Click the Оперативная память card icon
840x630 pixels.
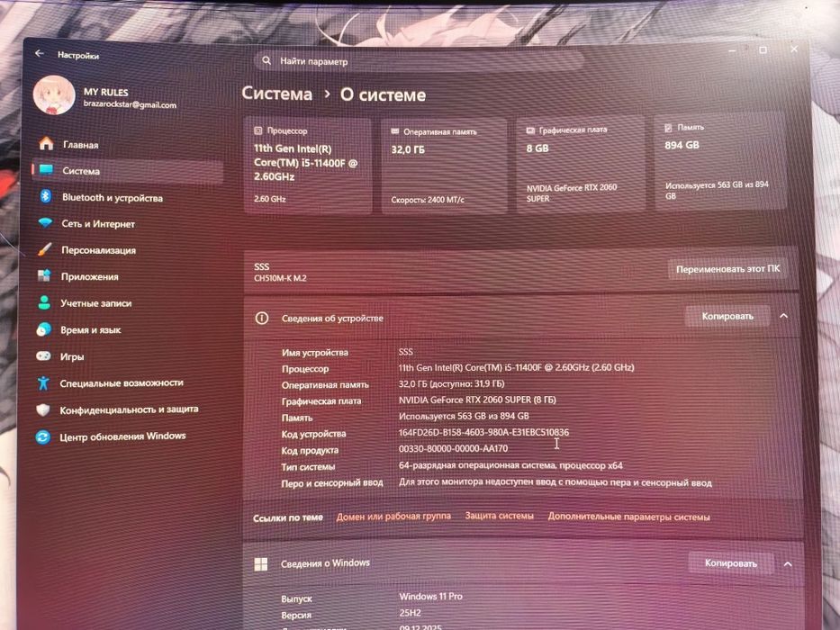[x=395, y=131]
